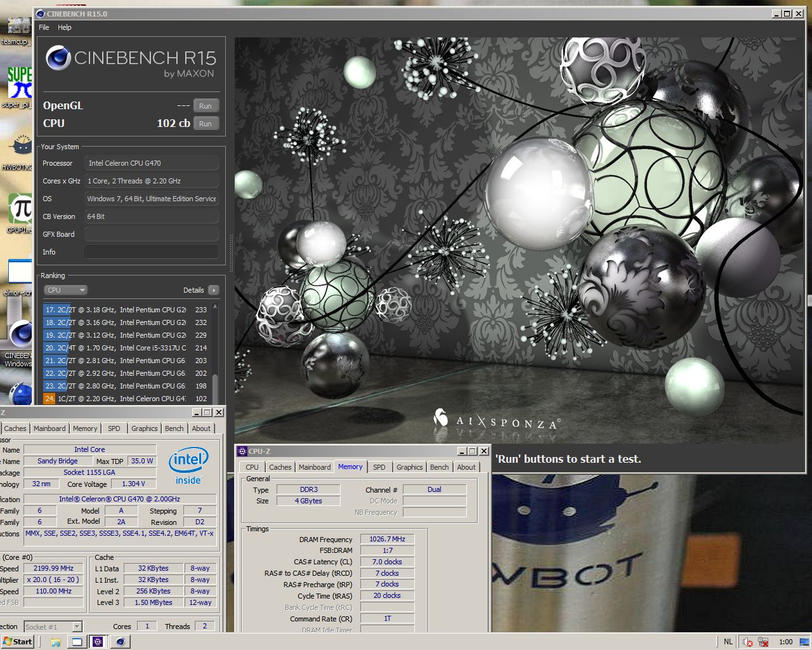This screenshot has height=650, width=812.
Task: Select Memory tab in left CPU-Z window
Action: tap(85, 428)
